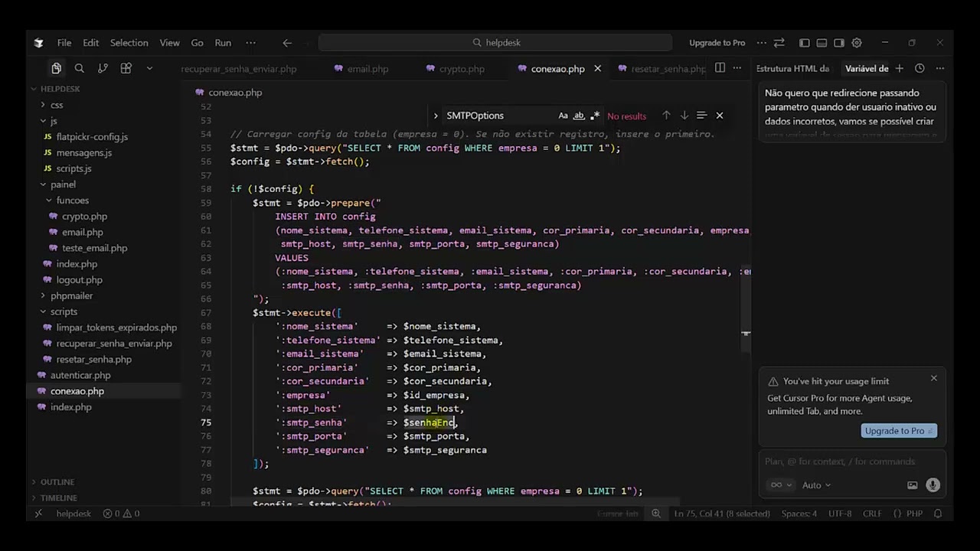The image size is (980, 551).
Task: Open the settings gear in the title bar
Action: click(x=857, y=43)
